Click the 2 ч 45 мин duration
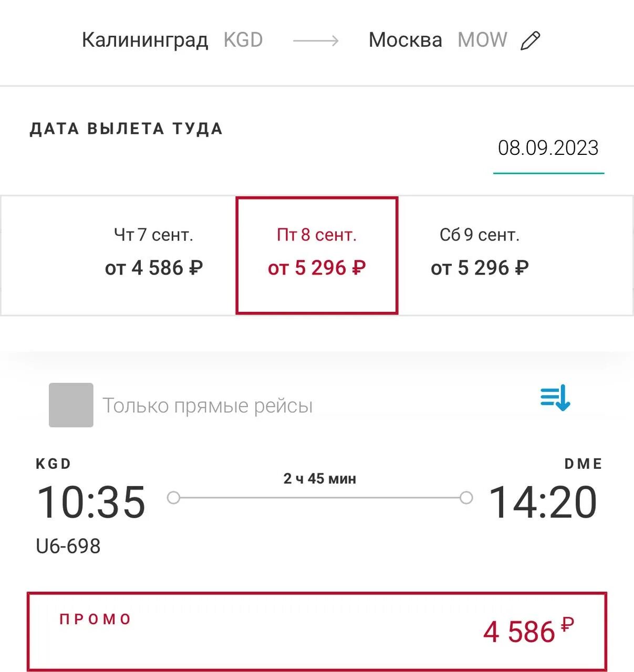This screenshot has height=672, width=634. tap(319, 479)
